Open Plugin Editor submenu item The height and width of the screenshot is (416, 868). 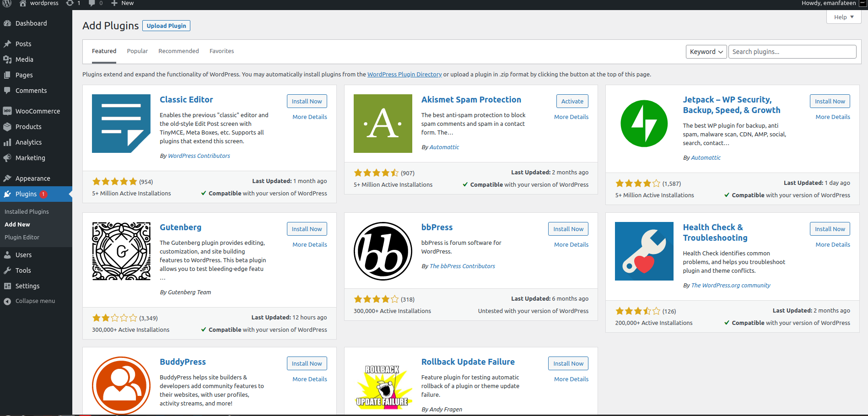pyautogui.click(x=22, y=238)
